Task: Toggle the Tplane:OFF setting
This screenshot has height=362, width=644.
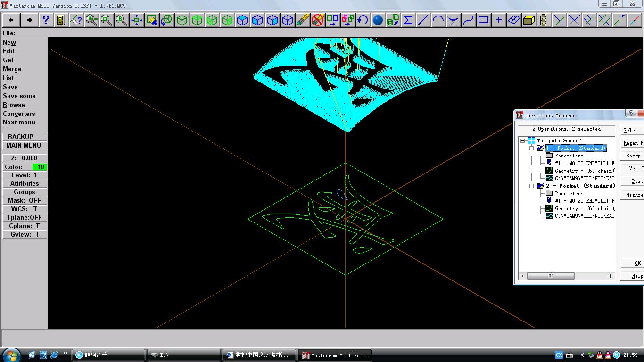Action: (x=25, y=217)
